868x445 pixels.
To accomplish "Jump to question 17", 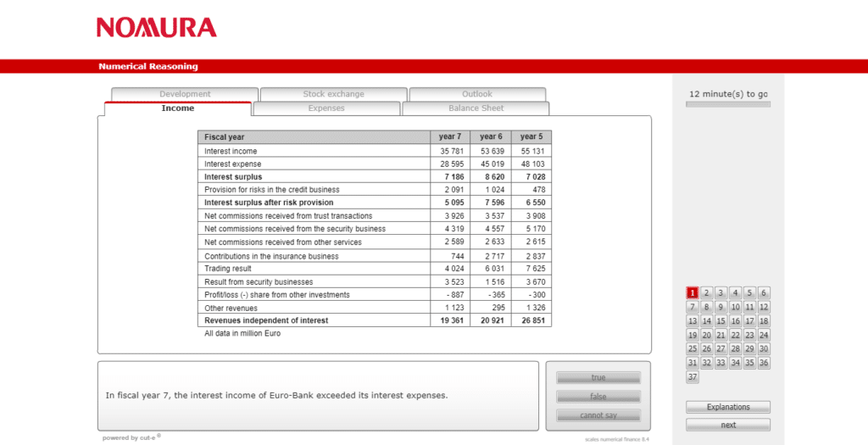I will (x=749, y=321).
